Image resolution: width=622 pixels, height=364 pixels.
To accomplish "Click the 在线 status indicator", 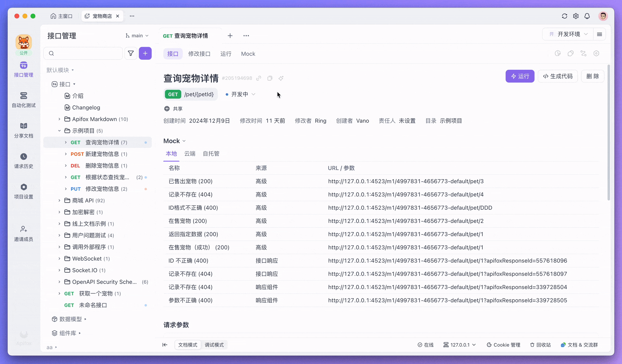I will [425, 345].
